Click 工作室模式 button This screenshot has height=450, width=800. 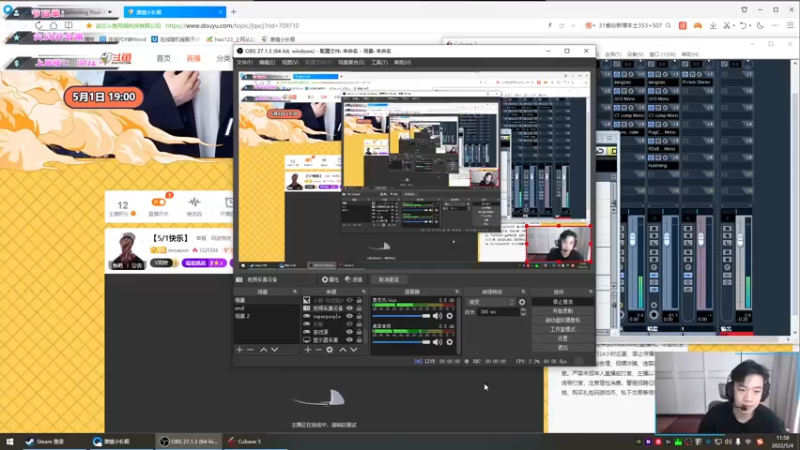tap(563, 329)
